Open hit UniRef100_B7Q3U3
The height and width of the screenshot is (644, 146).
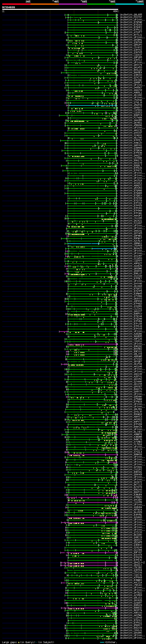[131, 25]
